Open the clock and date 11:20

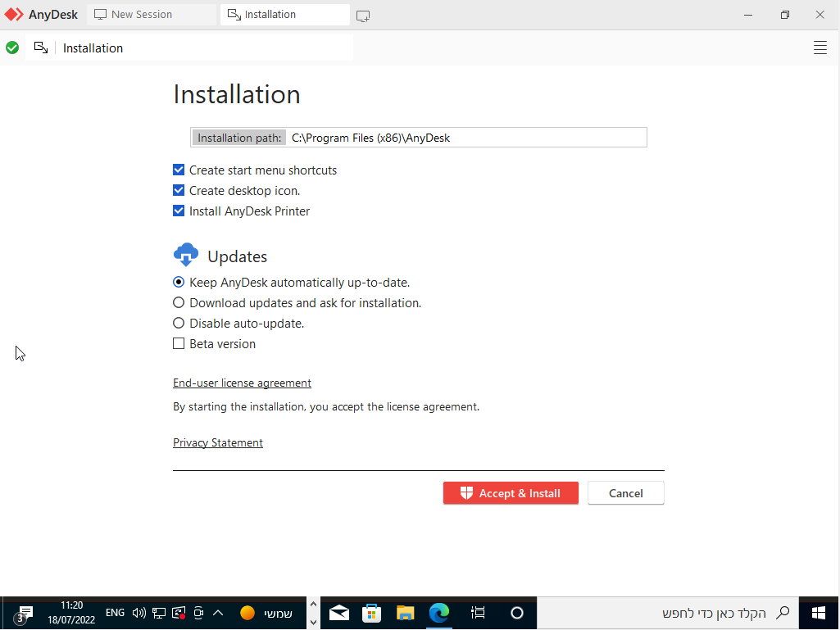click(x=71, y=613)
